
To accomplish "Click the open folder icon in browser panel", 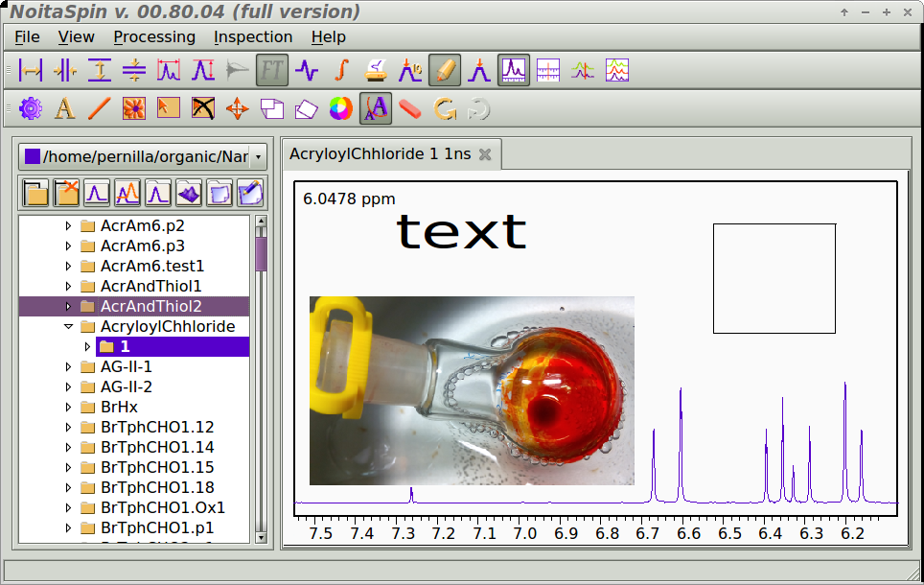I will coord(36,193).
